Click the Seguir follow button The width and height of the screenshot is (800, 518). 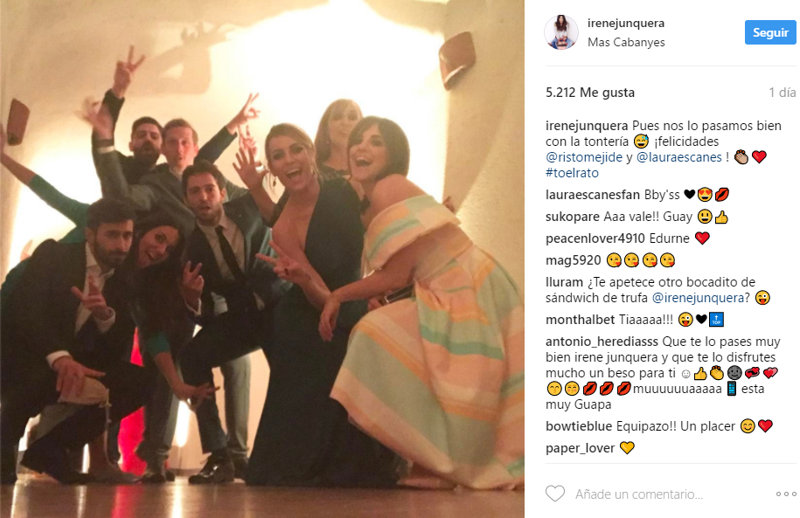pyautogui.click(x=770, y=32)
